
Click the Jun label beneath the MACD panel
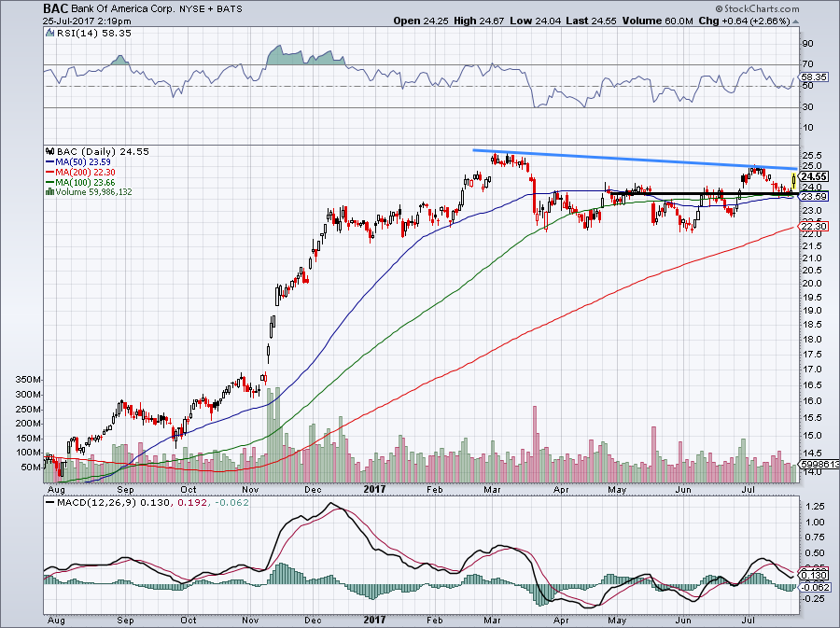tap(683, 621)
